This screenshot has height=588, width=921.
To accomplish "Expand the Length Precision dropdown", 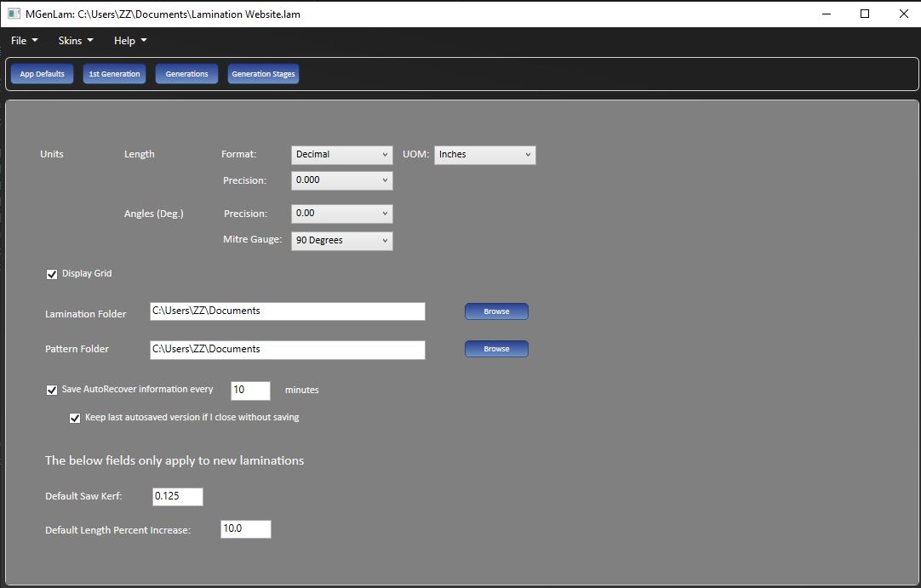I will pyautogui.click(x=341, y=181).
